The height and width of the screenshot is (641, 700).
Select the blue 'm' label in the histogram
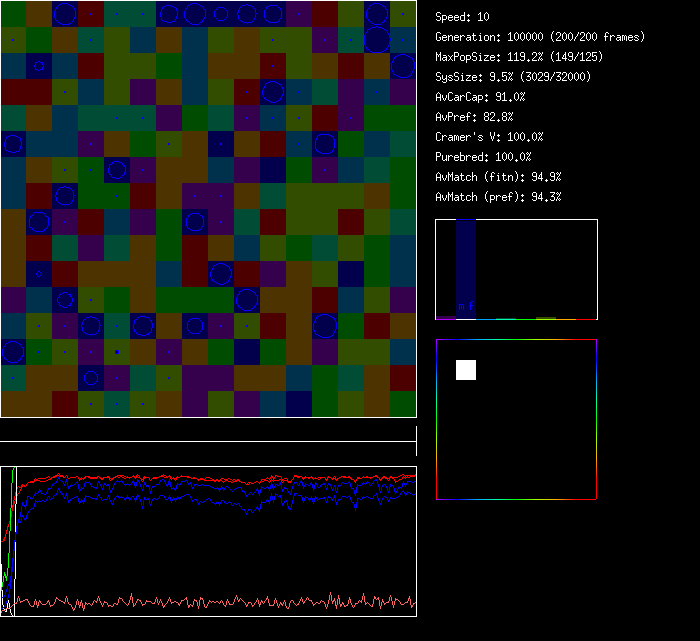click(461, 306)
